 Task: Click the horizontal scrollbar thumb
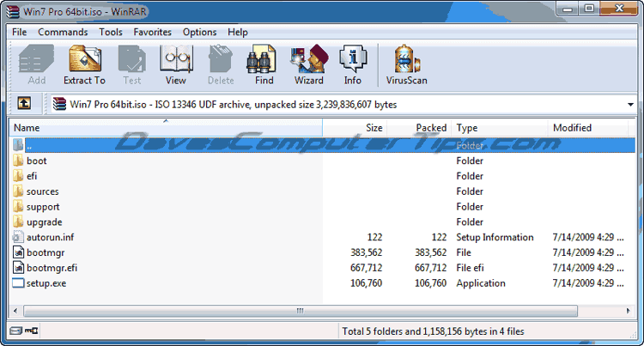(x=301, y=311)
